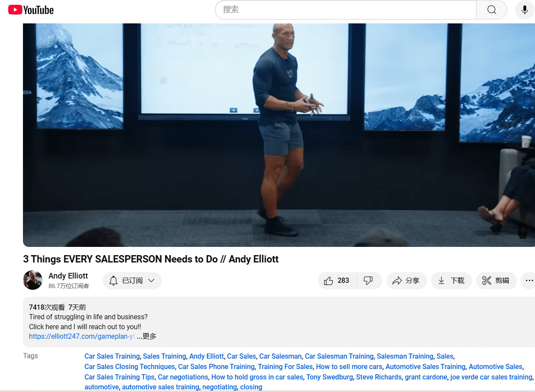Open the three-dot more actions menu
The height and width of the screenshot is (392, 535).
(x=529, y=281)
